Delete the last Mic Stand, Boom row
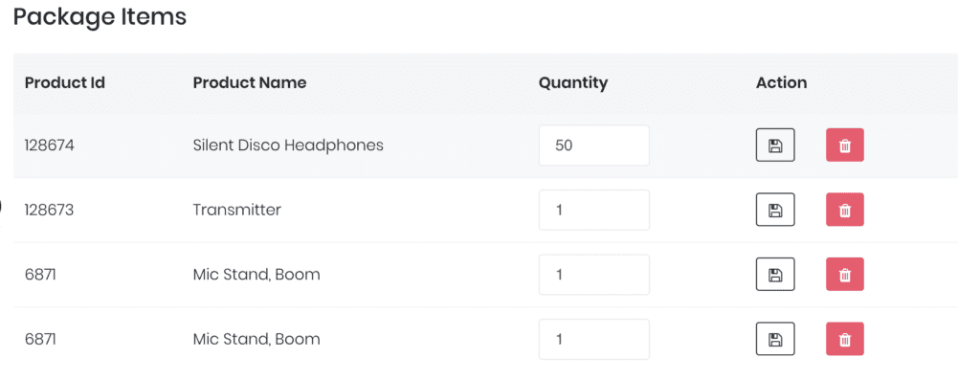980x380 pixels. 845,339
